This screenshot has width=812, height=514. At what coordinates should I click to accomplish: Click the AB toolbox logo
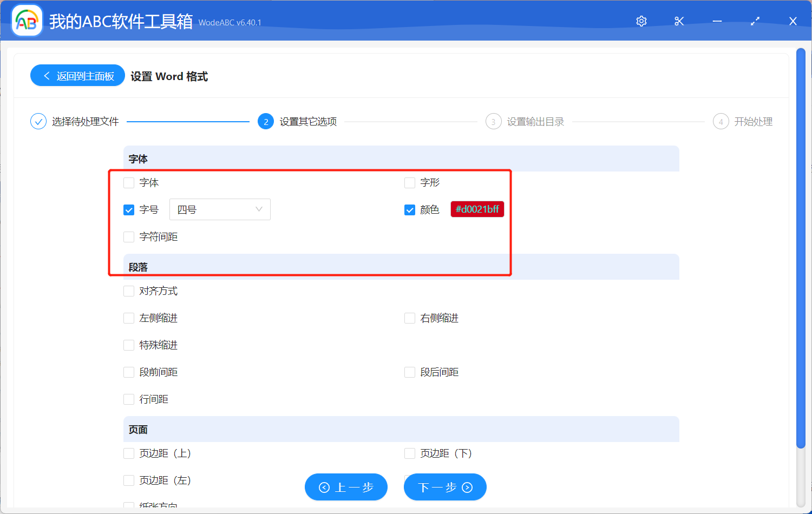[x=27, y=21]
